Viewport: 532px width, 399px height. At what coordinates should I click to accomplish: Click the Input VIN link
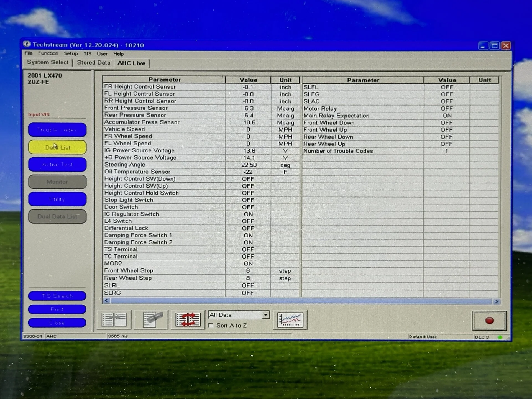(x=39, y=114)
